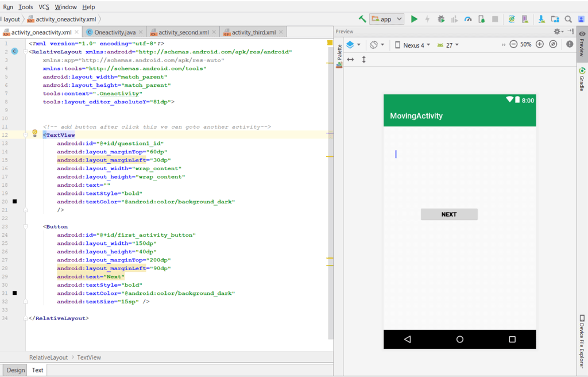This screenshot has height=377, width=588.
Task: Click black color swatch on line 20
Action: 14,202
